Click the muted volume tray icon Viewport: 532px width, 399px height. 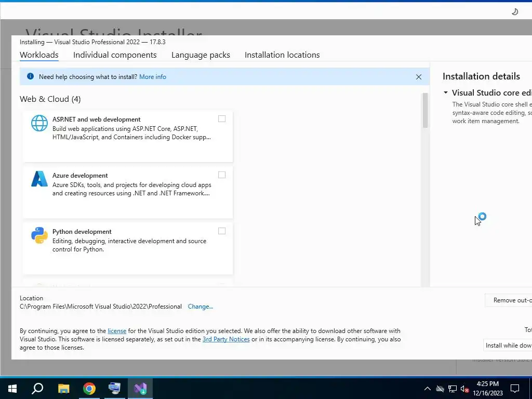pyautogui.click(x=465, y=389)
